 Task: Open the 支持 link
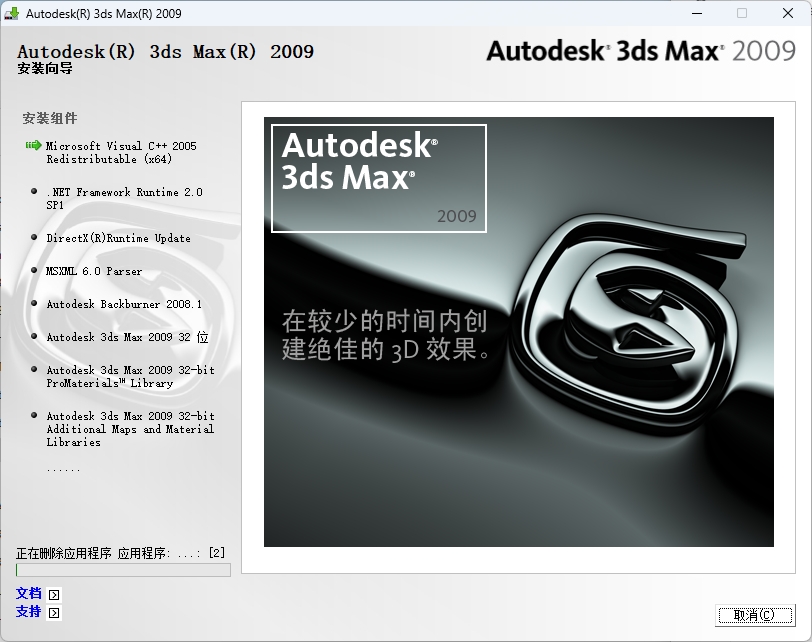[29, 611]
